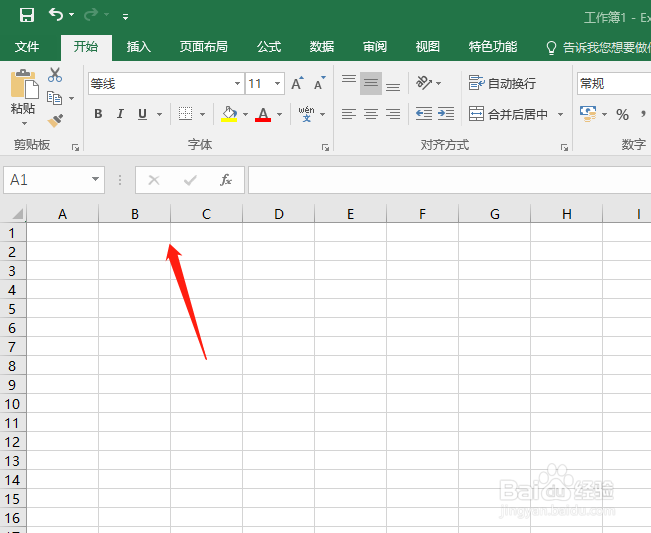Screen dimensions: 651x533
Task: Click Decrease Font Size icon
Action: tap(319, 83)
